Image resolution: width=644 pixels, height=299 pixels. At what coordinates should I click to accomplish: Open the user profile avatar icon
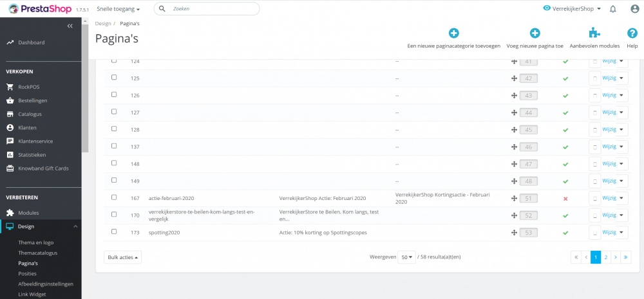coord(634,8)
